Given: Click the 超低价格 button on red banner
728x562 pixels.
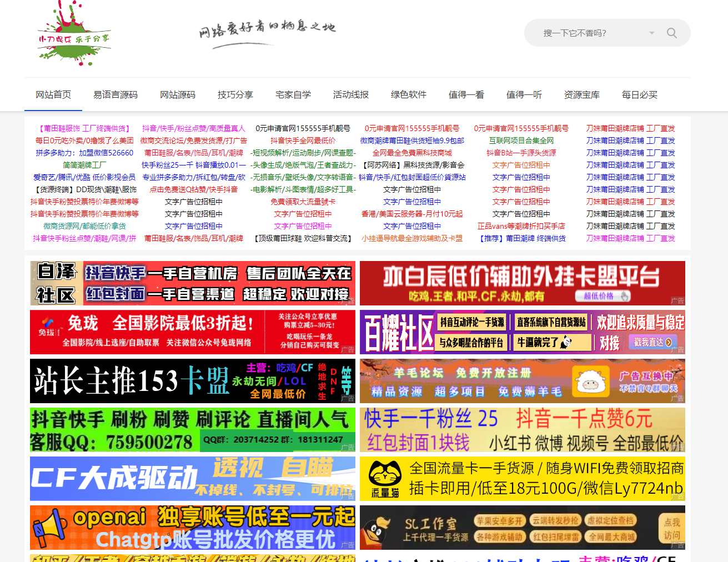Looking at the screenshot, I should (x=603, y=296).
